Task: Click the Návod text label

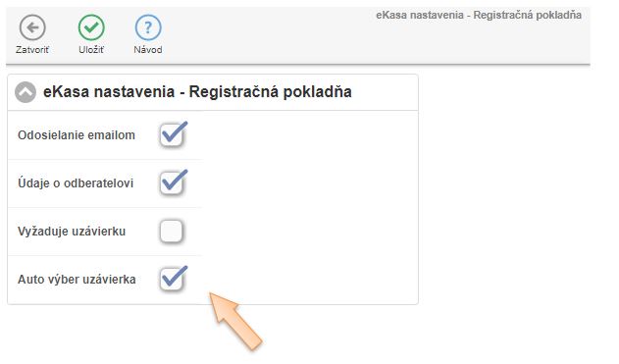Action: coord(148,50)
